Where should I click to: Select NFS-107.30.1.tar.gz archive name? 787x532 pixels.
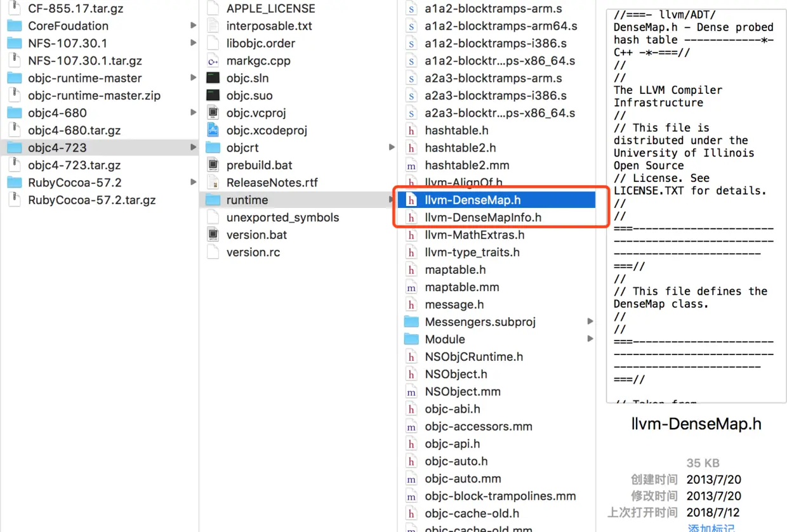(85, 61)
